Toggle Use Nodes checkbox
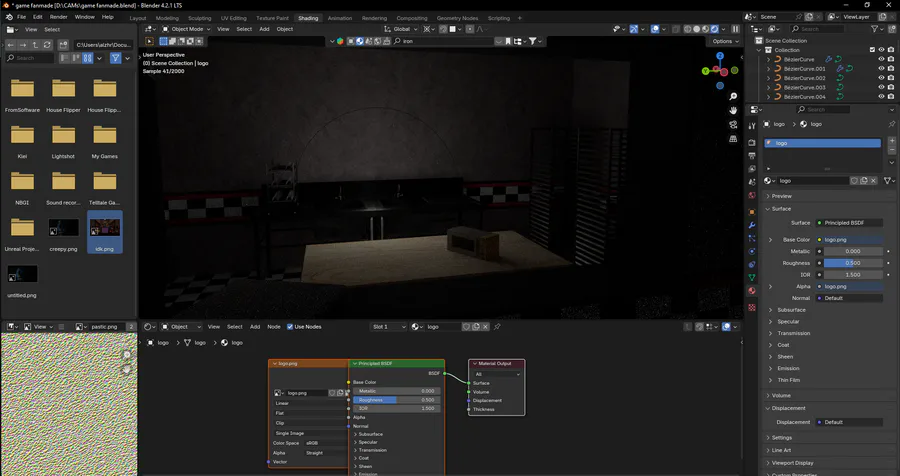This screenshot has height=476, width=900. pyautogui.click(x=290, y=327)
